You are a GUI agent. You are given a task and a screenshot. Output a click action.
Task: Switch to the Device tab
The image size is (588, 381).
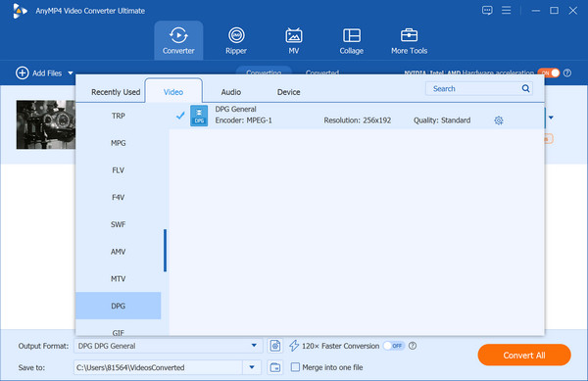[x=288, y=92]
